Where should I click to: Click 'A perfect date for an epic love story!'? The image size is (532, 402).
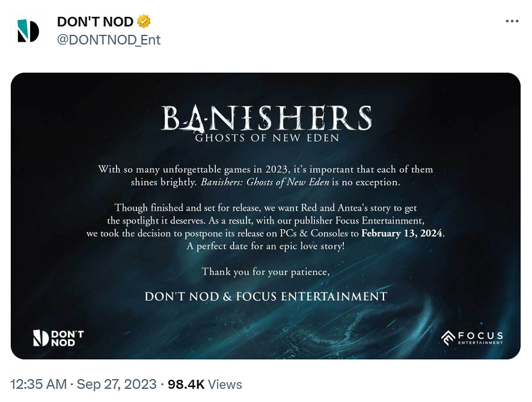(x=266, y=246)
